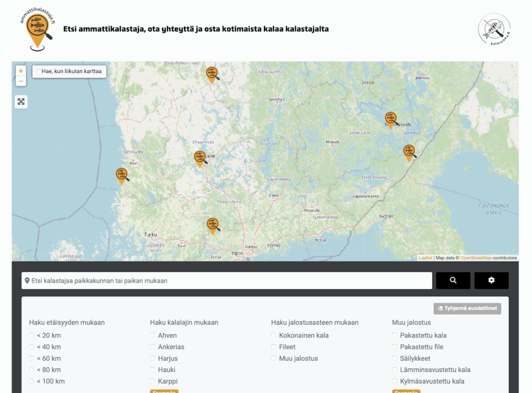The width and height of the screenshot is (532, 393).
Task: Select the '< 20 km' distance option
Action: pyautogui.click(x=32, y=336)
